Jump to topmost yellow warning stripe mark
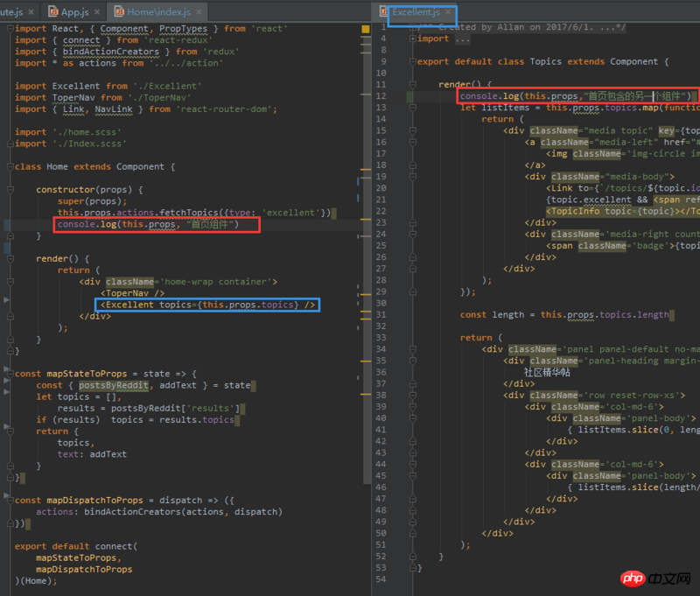700x596 pixels. coord(366,39)
